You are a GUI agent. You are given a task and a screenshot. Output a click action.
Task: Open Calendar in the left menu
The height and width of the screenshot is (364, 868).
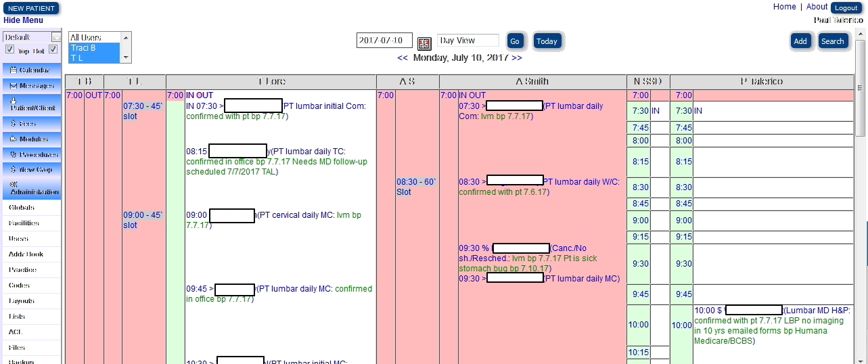[30, 70]
